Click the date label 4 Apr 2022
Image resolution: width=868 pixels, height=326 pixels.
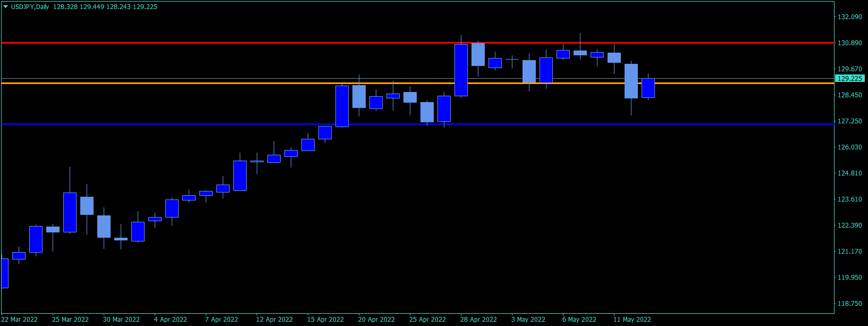point(171,320)
